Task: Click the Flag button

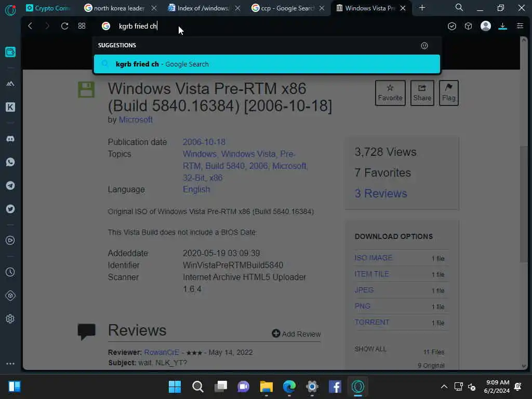Action: [448, 93]
